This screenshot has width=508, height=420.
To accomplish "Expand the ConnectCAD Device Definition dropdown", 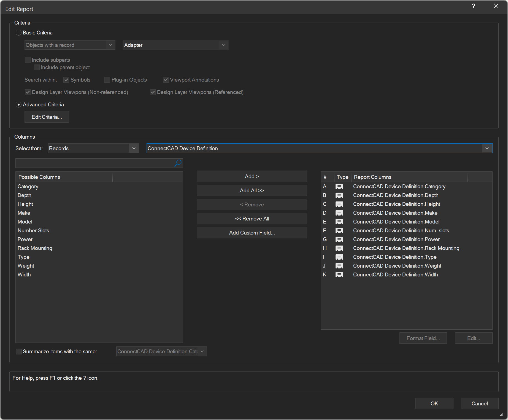I will (x=319, y=148).
